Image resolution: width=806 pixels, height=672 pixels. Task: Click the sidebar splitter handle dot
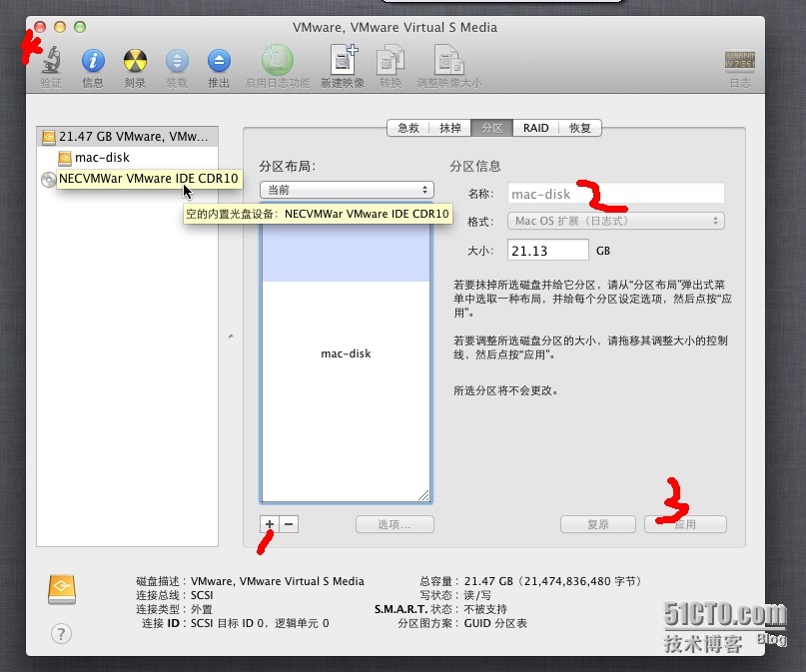point(231,336)
